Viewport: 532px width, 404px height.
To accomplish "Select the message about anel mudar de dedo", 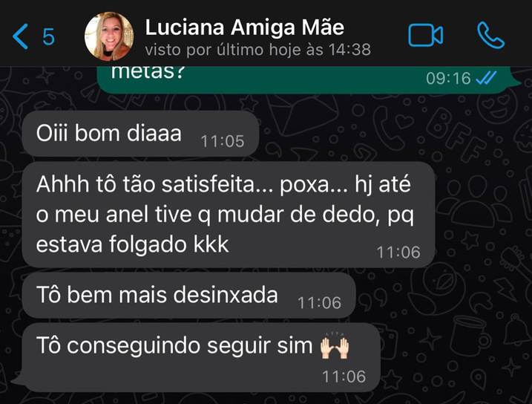I will click(x=229, y=215).
